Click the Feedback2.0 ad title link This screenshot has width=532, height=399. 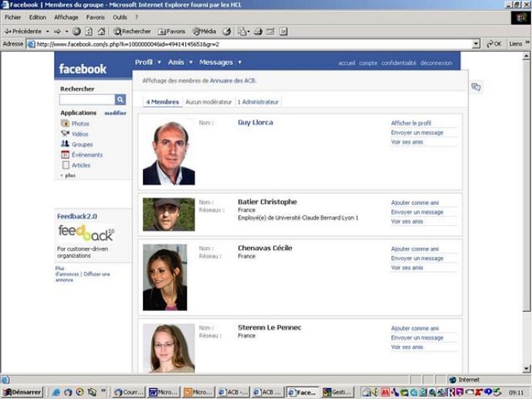click(x=77, y=216)
